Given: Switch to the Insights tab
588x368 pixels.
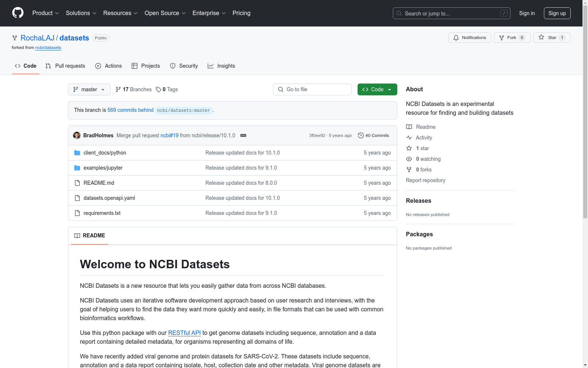Looking at the screenshot, I should [x=221, y=66].
